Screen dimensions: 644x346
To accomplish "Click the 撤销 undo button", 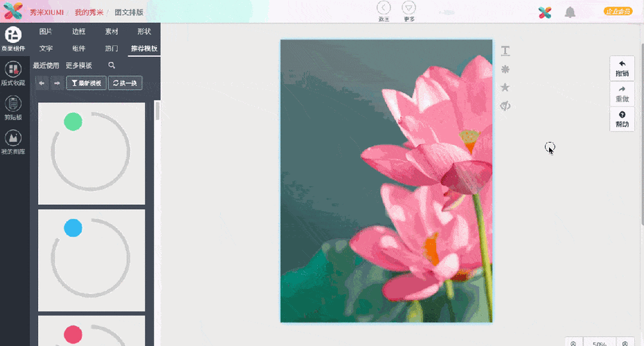I will click(x=623, y=68).
